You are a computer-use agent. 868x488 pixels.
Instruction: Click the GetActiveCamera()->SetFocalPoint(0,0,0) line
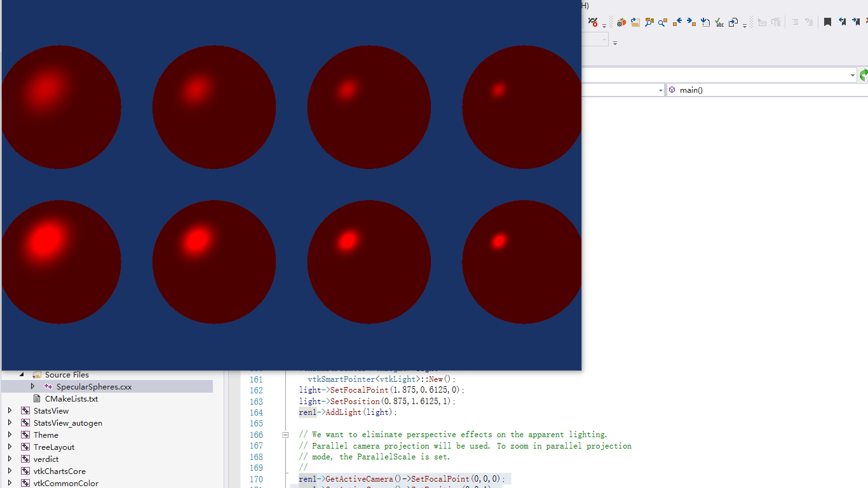(403, 479)
